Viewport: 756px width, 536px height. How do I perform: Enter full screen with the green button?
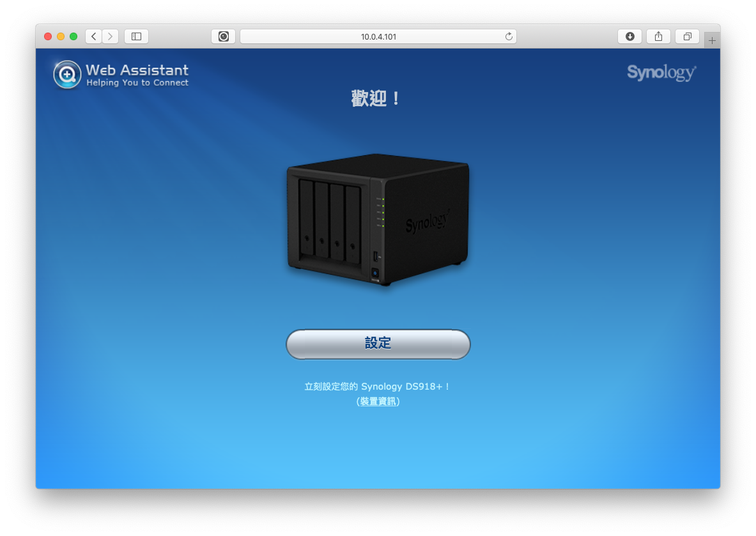tap(73, 36)
